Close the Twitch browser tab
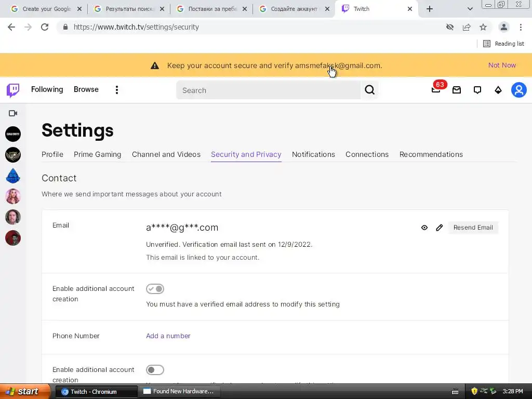532x399 pixels. pyautogui.click(x=410, y=9)
